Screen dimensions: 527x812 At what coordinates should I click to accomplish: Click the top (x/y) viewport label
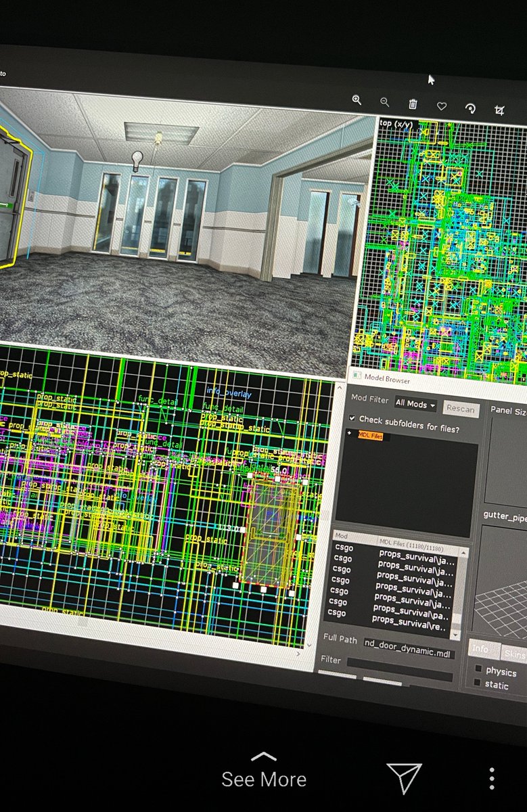coord(395,122)
